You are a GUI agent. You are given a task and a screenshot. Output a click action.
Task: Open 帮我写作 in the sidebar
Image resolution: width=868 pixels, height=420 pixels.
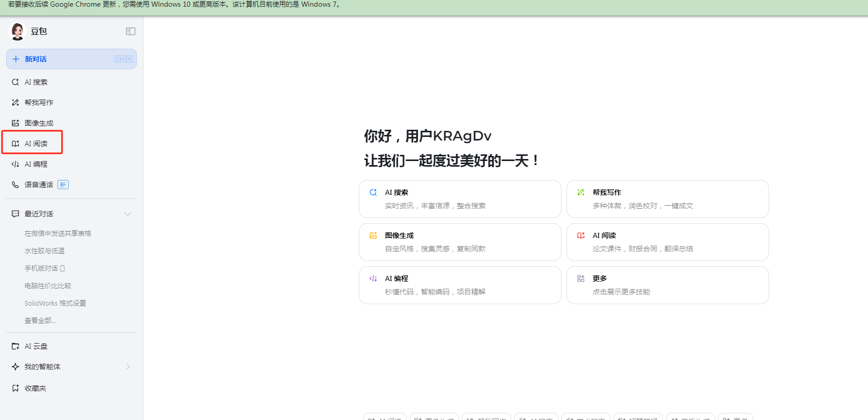pos(71,103)
